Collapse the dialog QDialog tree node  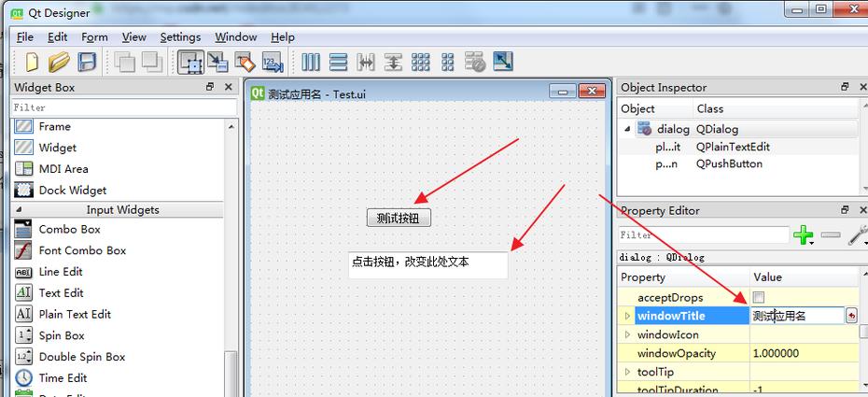627,129
